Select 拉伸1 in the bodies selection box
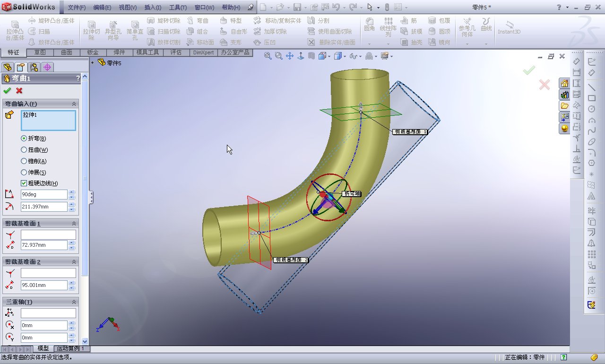This screenshot has width=605, height=364. pos(29,115)
